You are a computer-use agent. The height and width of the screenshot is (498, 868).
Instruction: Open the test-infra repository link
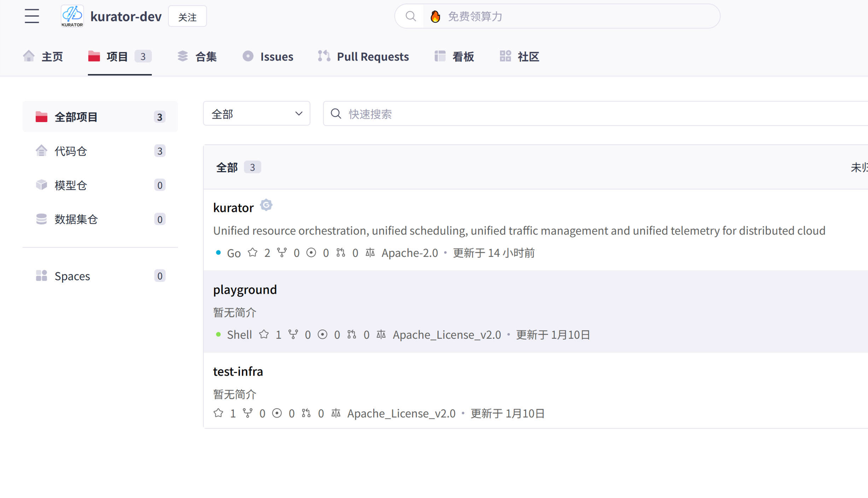(238, 371)
